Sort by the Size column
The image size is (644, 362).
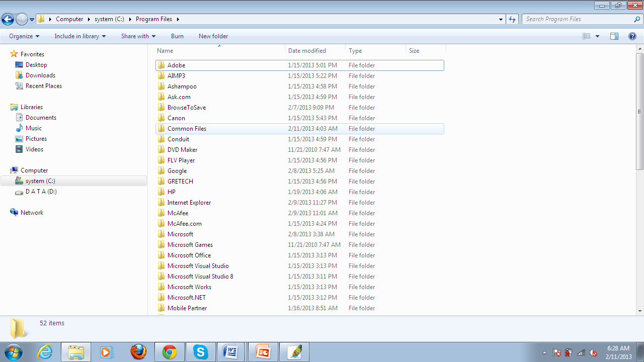(x=426, y=51)
